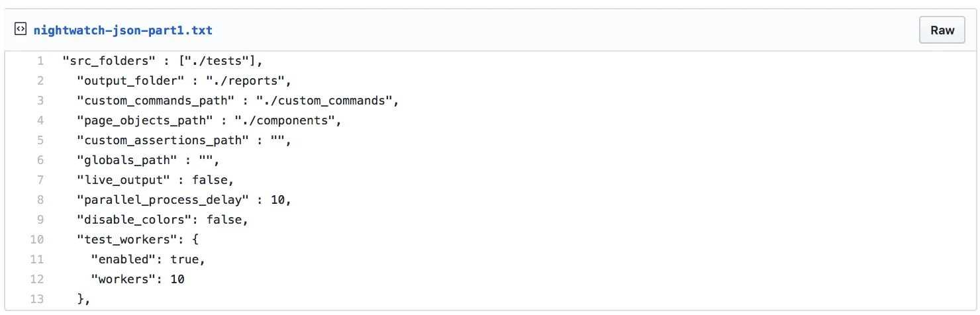980x315 pixels.
Task: Select line number 1
Action: point(40,61)
